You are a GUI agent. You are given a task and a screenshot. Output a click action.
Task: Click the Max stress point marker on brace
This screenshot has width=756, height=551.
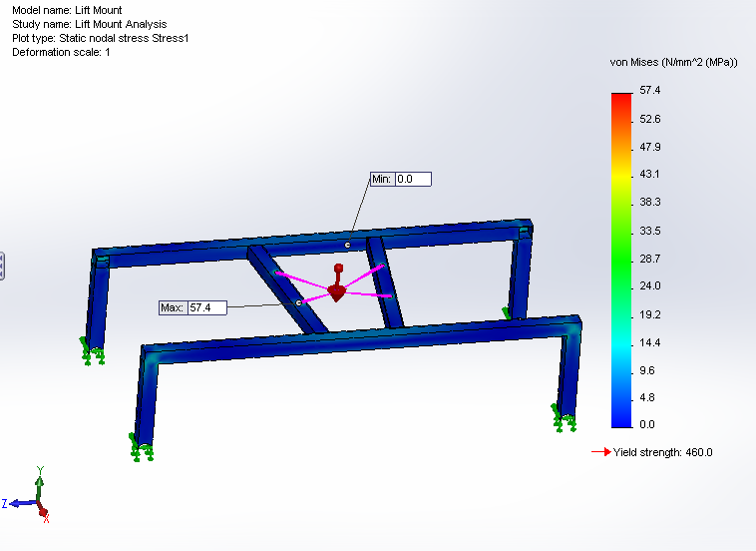[299, 303]
